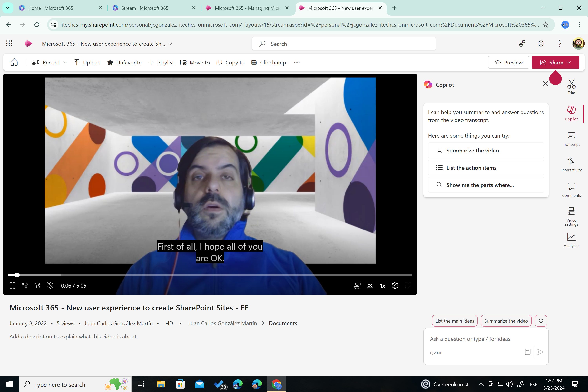Open Video settings panel
This screenshot has width=588, height=392.
click(x=572, y=215)
